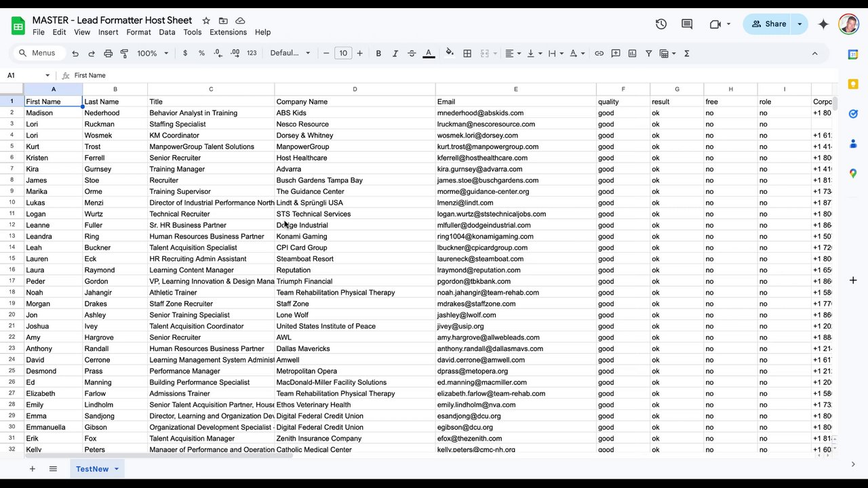Toggle italic formatting

[x=395, y=54]
